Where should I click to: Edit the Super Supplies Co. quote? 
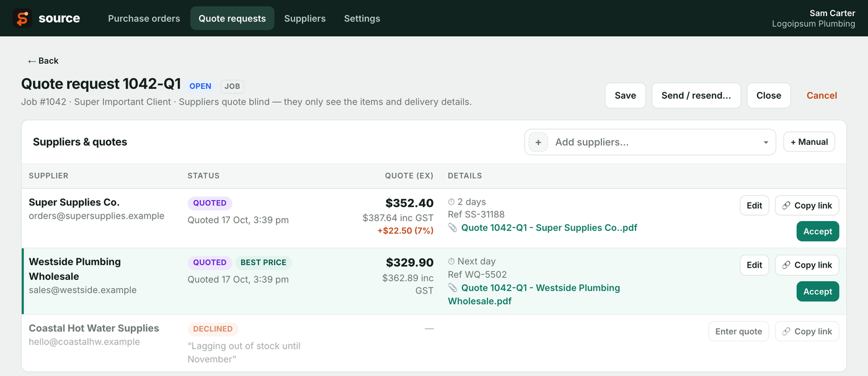coord(755,206)
